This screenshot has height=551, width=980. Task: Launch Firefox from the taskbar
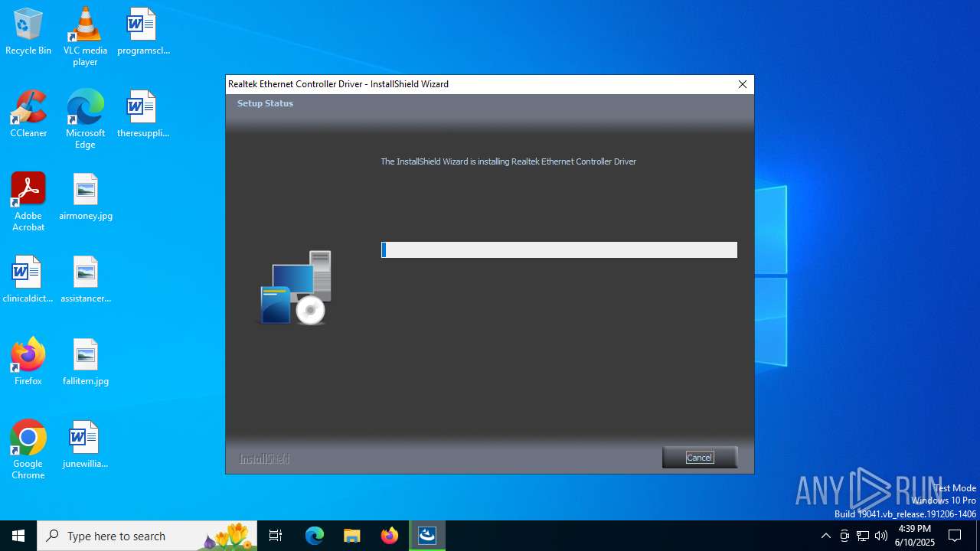tap(390, 536)
